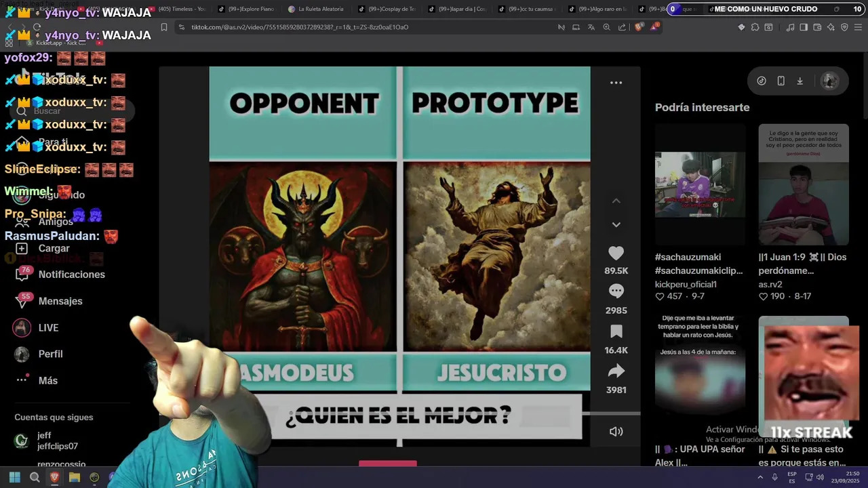Open the #sachazumaki recommended video thumbnail
Image resolution: width=868 pixels, height=488 pixels.
click(x=700, y=184)
